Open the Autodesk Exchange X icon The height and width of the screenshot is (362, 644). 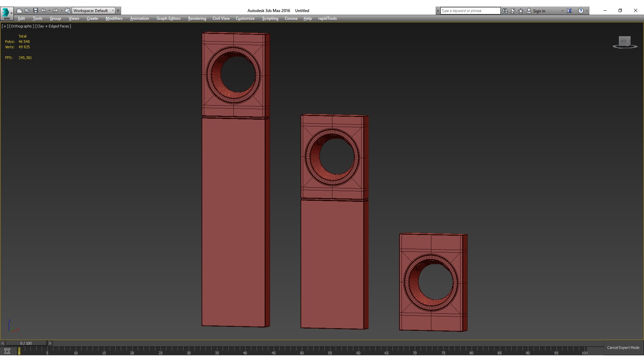pyautogui.click(x=569, y=11)
